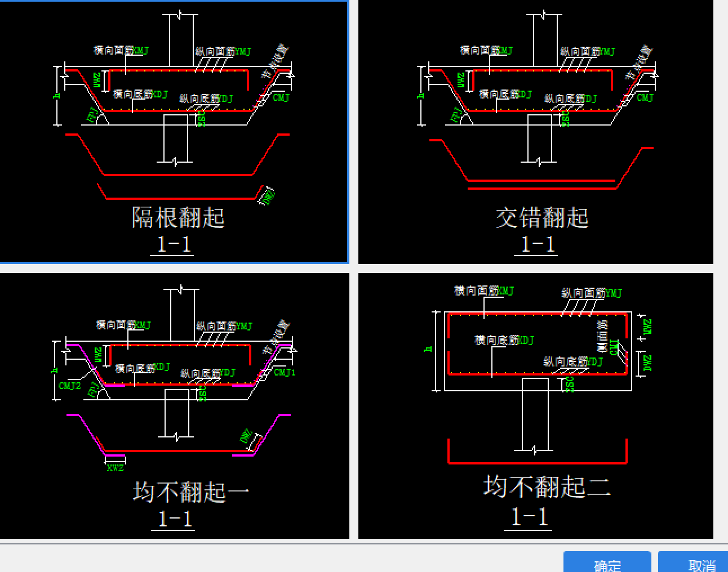Click the CMJ1 label in 均不翻起一 diagram
728x572 pixels.
point(285,372)
